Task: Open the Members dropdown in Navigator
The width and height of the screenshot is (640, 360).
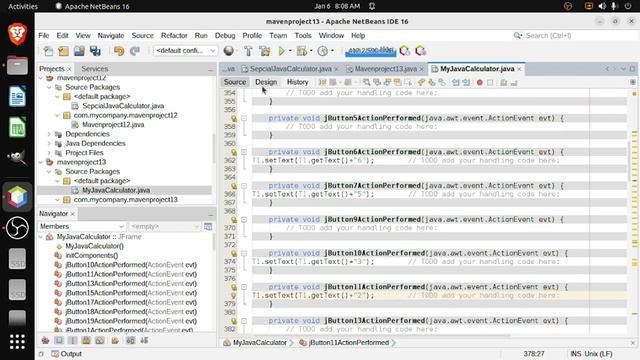Action: (82, 226)
